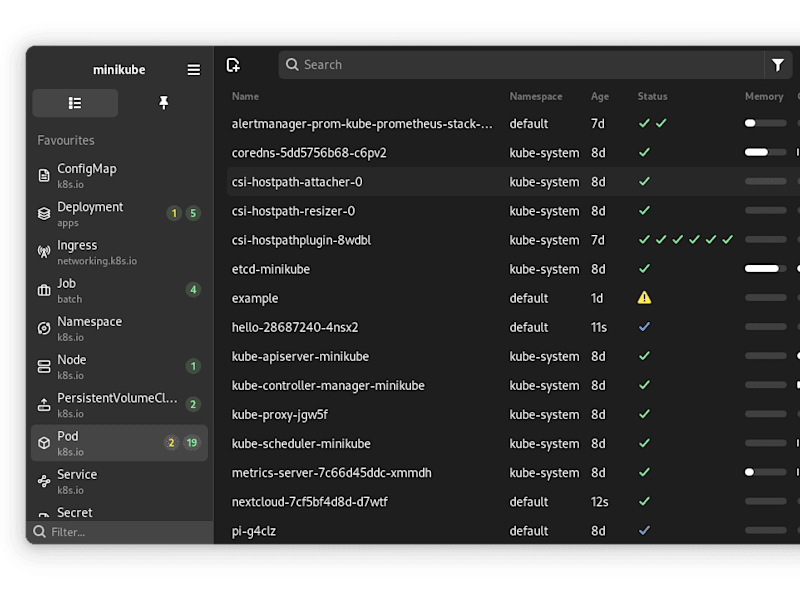800x600 pixels.
Task: Select pod csi-hostpath-attacher-0
Action: coord(513,182)
